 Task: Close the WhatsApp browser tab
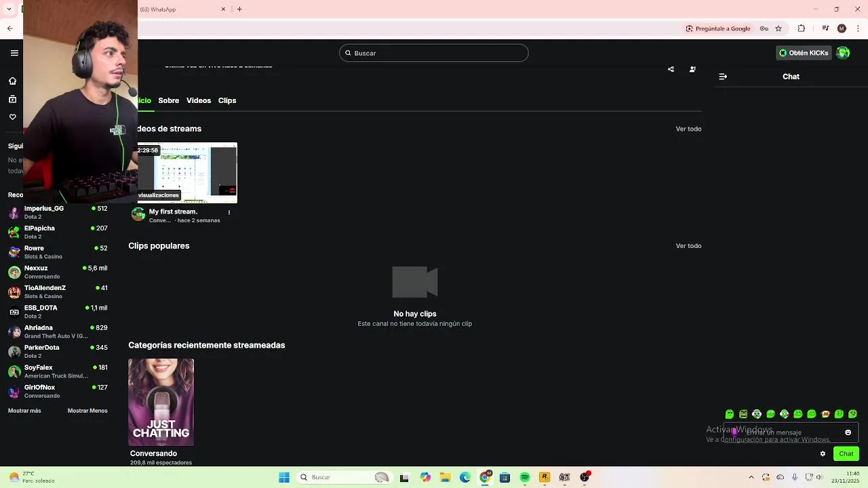pyautogui.click(x=223, y=9)
